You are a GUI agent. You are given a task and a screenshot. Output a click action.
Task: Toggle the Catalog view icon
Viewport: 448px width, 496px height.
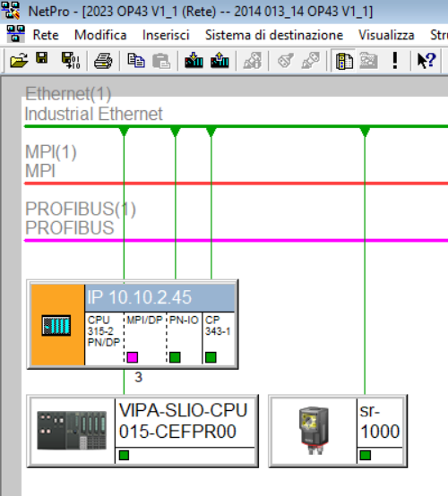344,61
